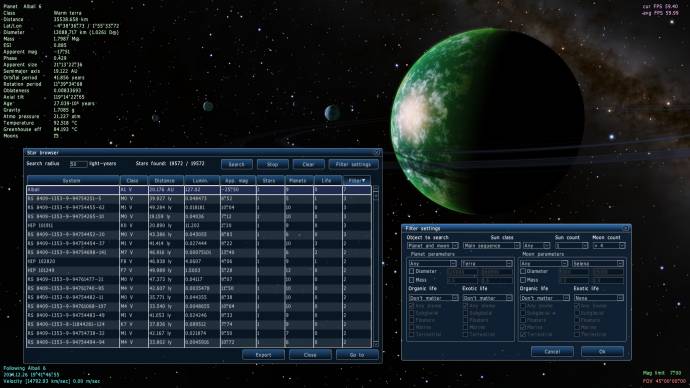Open the Object to search dropdown
690x388 pixels.
(433, 245)
